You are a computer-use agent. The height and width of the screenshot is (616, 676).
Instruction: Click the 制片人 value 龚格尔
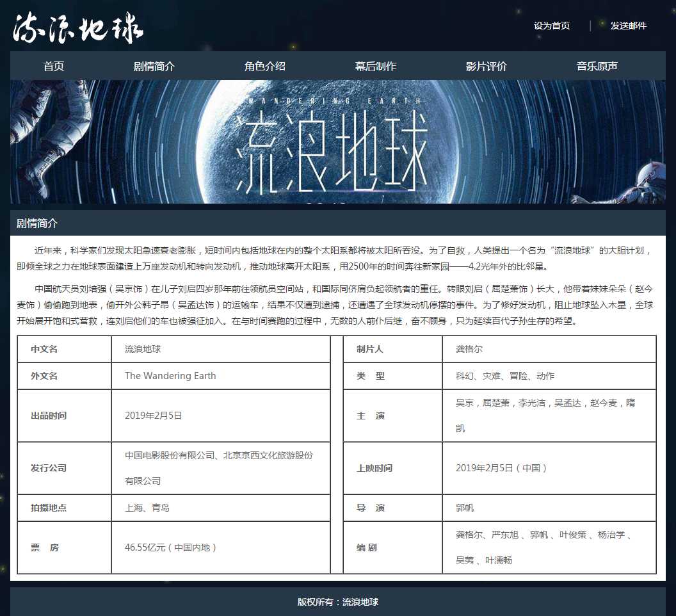click(x=469, y=349)
